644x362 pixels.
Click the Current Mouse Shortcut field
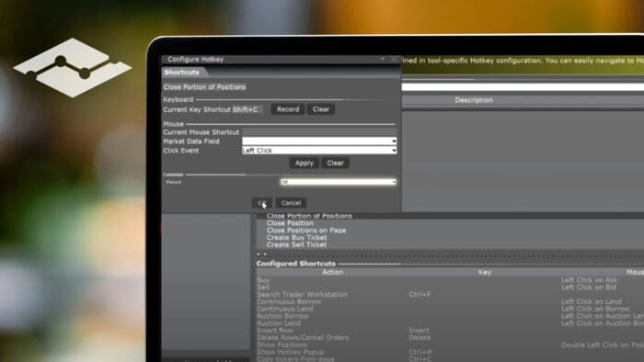(x=319, y=132)
